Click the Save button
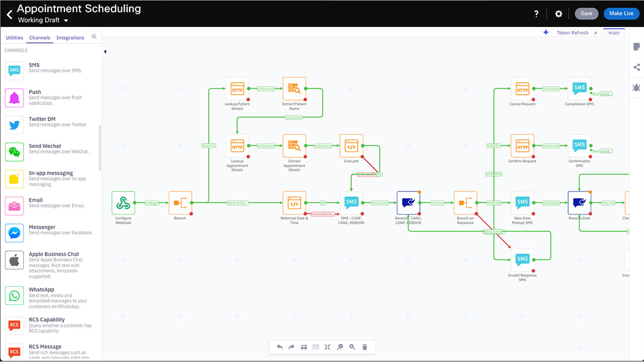This screenshot has height=362, width=644. 586,14
